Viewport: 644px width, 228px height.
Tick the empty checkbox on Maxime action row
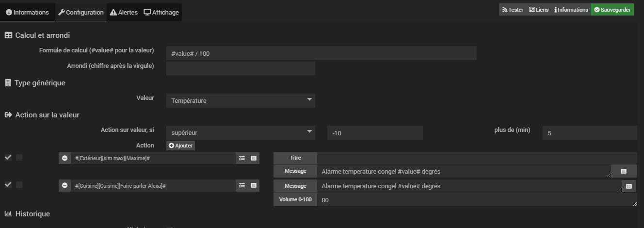19,157
